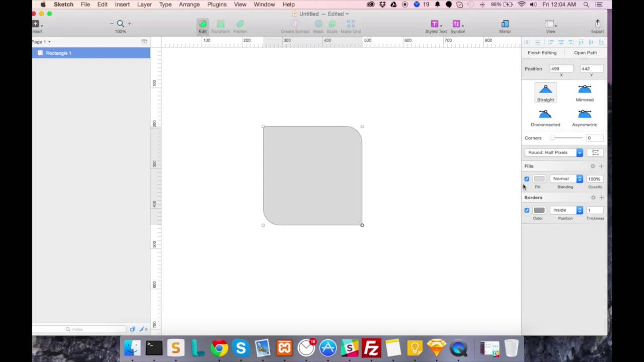Click the Open Path button
Image resolution: width=644 pixels, height=362 pixels.
(x=585, y=52)
